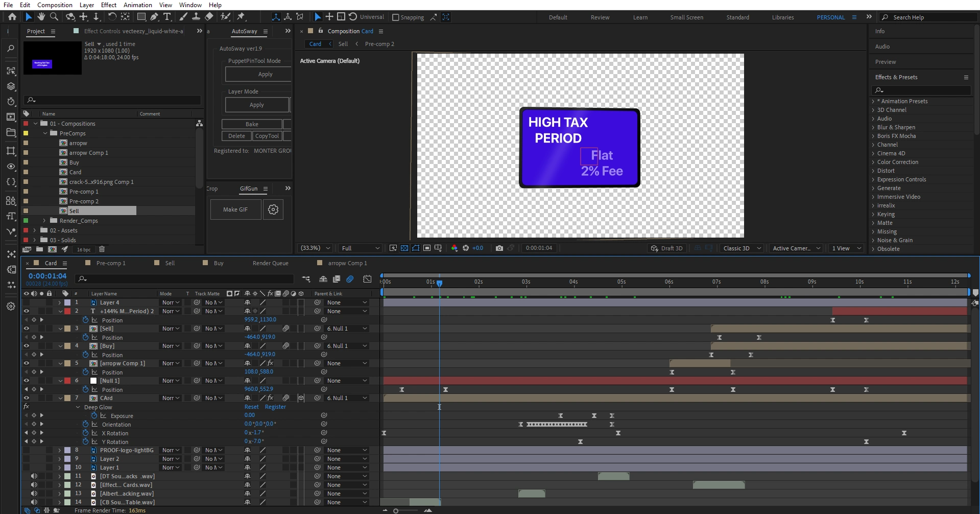Switch to the Render Queue tab

(x=270, y=263)
